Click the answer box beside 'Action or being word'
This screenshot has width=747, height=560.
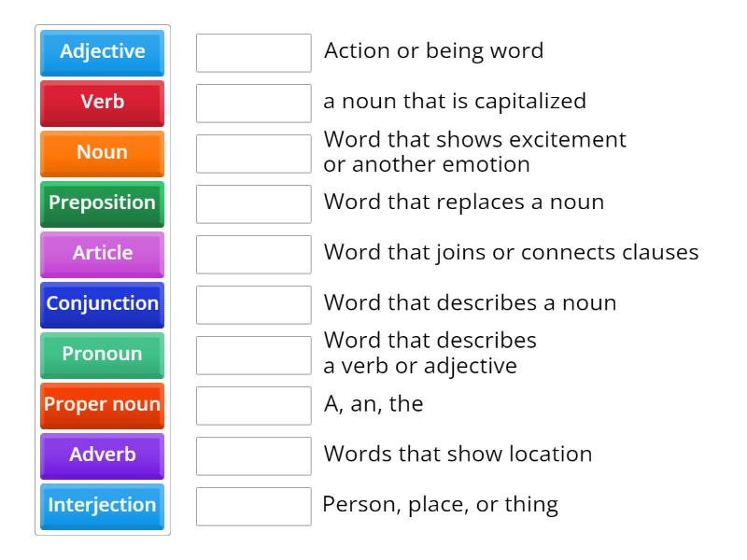[254, 53]
